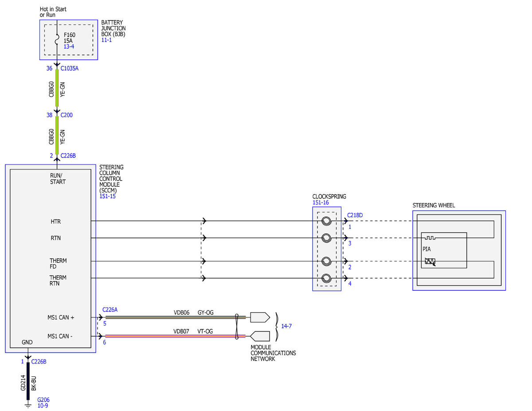532x411 pixels.
Task: Click the 'Hot in Start or Run' label
Action: [x=53, y=12]
